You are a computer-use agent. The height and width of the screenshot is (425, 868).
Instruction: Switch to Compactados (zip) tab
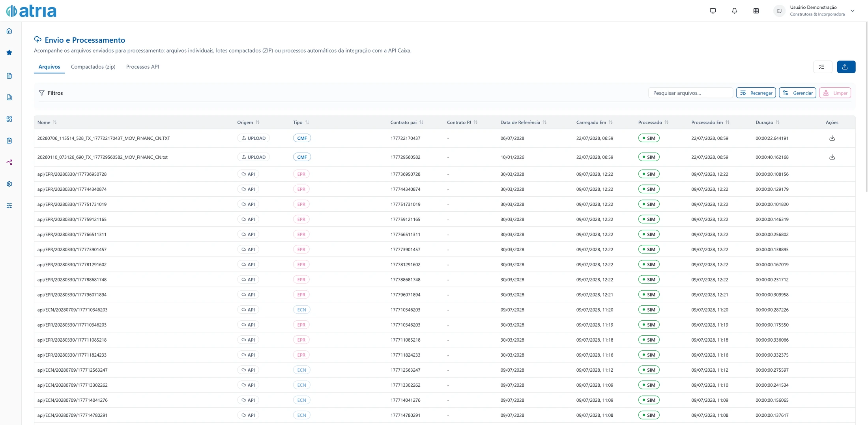(x=93, y=67)
